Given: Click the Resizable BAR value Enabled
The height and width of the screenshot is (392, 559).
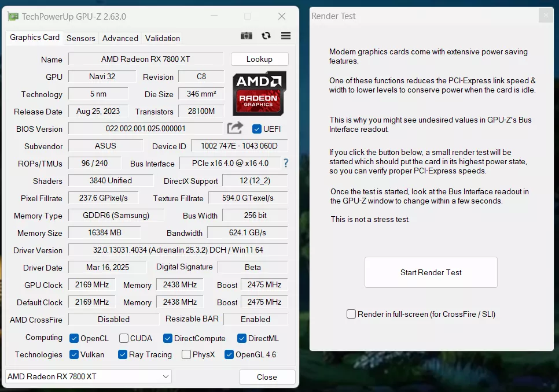Looking at the screenshot, I should coord(256,319).
